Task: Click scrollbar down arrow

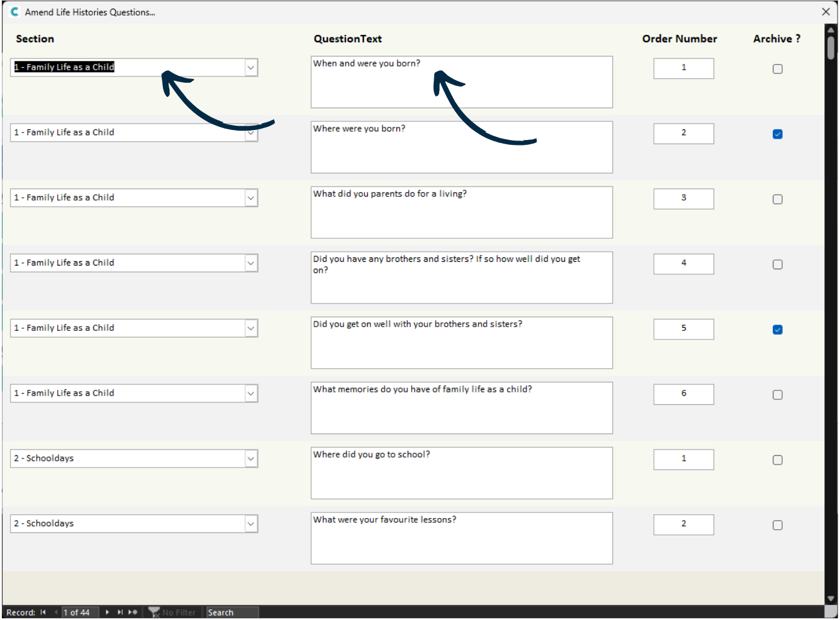Action: [x=831, y=599]
